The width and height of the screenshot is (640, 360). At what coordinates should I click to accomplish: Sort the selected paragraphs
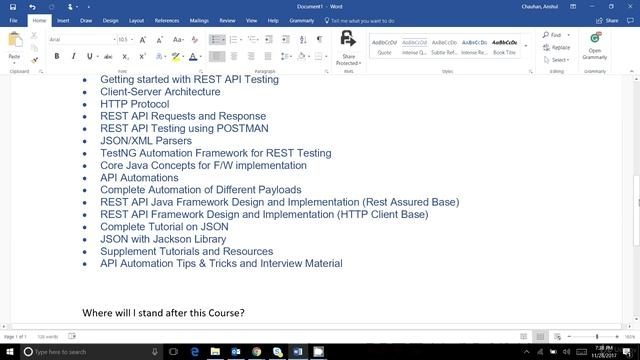[x=303, y=39]
